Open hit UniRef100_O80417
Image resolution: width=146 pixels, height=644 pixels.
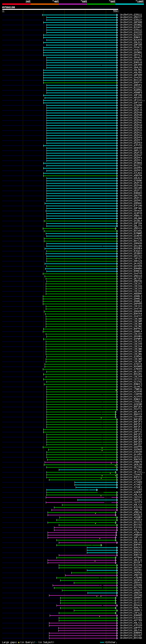click(x=131, y=58)
